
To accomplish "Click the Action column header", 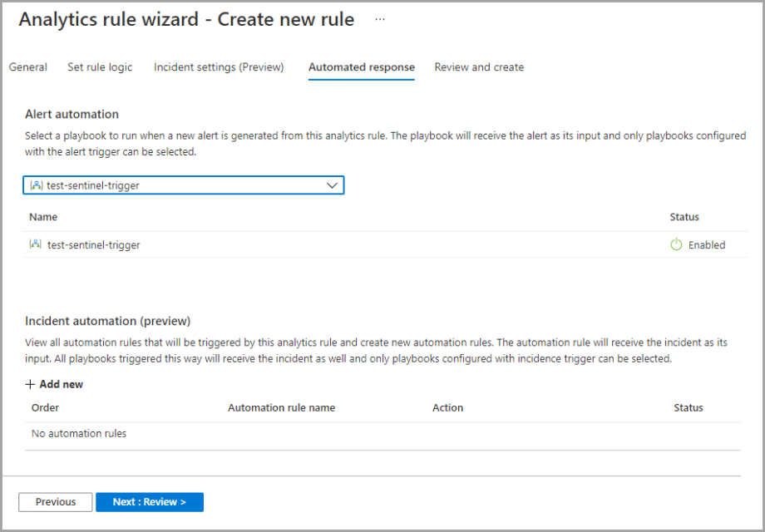I will point(447,407).
